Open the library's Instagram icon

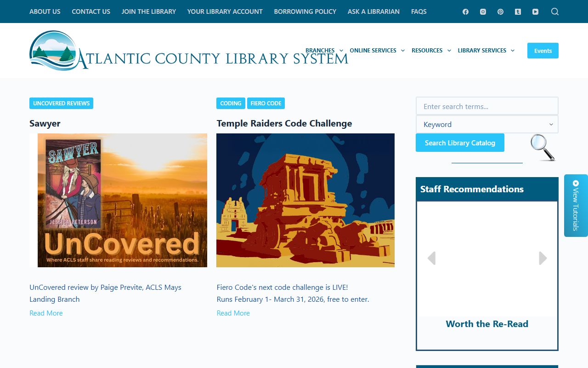pos(483,11)
